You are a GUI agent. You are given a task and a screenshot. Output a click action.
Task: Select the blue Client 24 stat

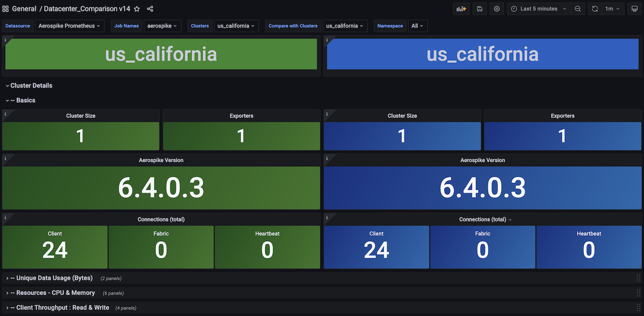(x=376, y=247)
